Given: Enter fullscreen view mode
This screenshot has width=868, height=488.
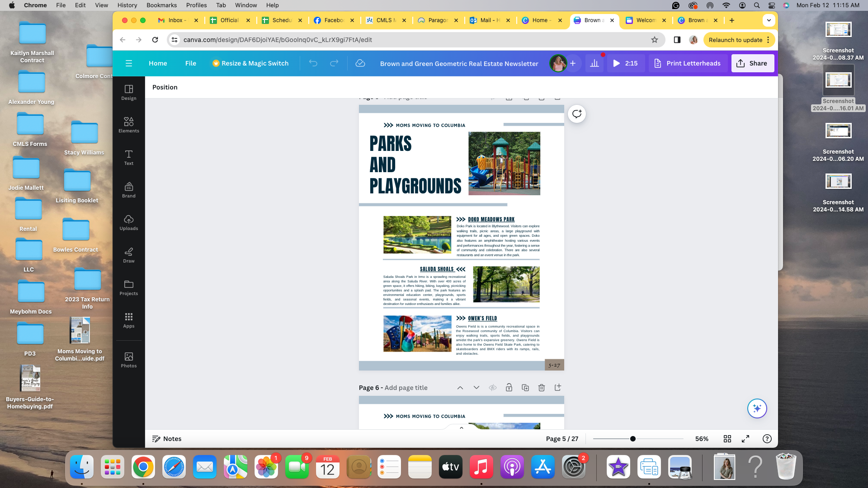Looking at the screenshot, I should 745,439.
